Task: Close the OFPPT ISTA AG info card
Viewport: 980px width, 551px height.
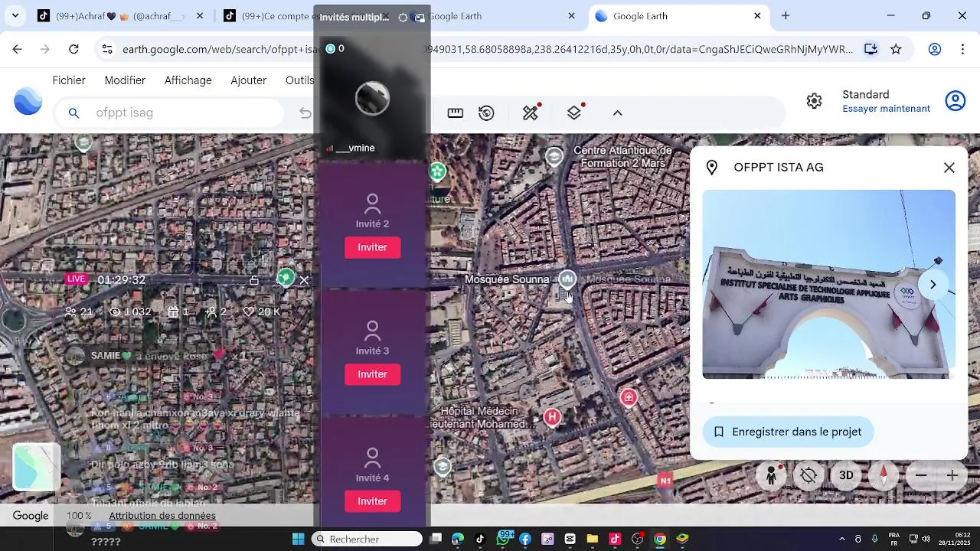Action: tap(949, 168)
